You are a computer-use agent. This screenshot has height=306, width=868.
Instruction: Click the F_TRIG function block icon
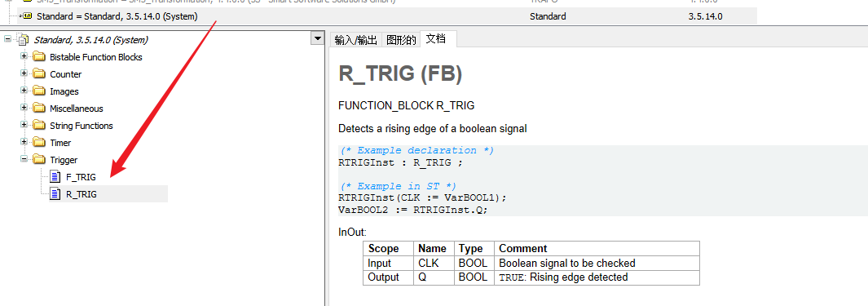click(x=55, y=177)
